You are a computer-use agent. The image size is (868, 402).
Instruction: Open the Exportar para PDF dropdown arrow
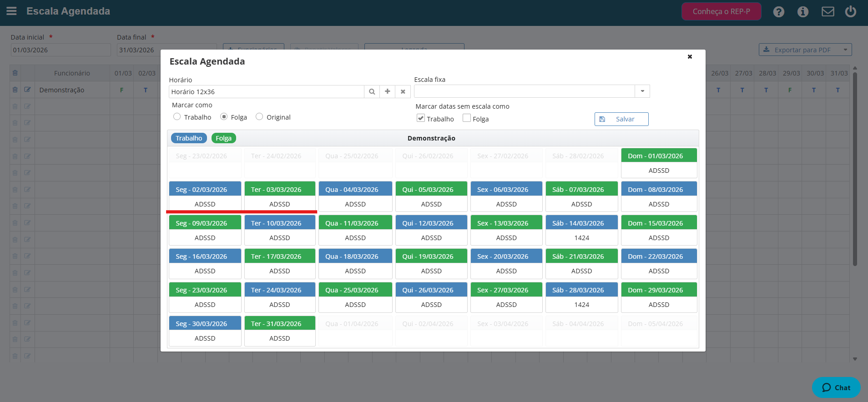(845, 50)
